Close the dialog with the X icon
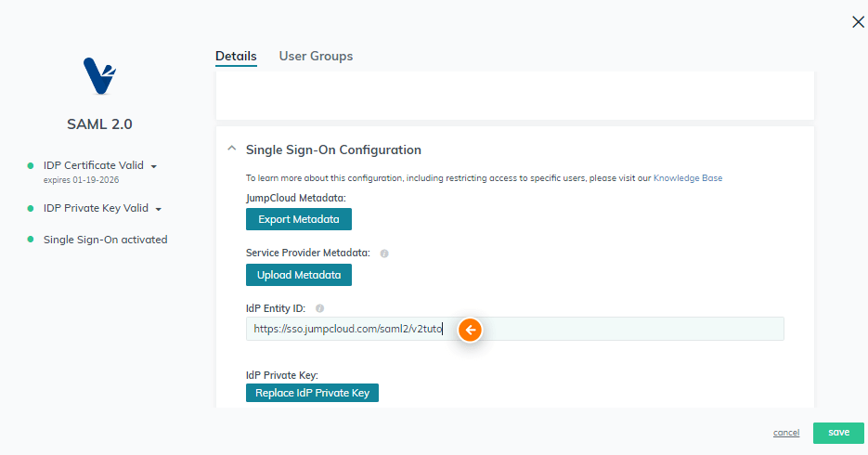This screenshot has height=455, width=868. 858,21
